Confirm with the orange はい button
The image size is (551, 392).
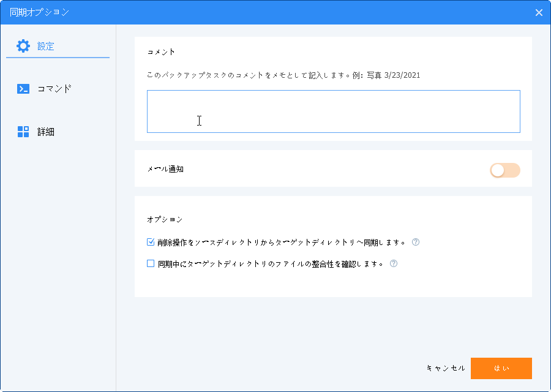(x=501, y=368)
